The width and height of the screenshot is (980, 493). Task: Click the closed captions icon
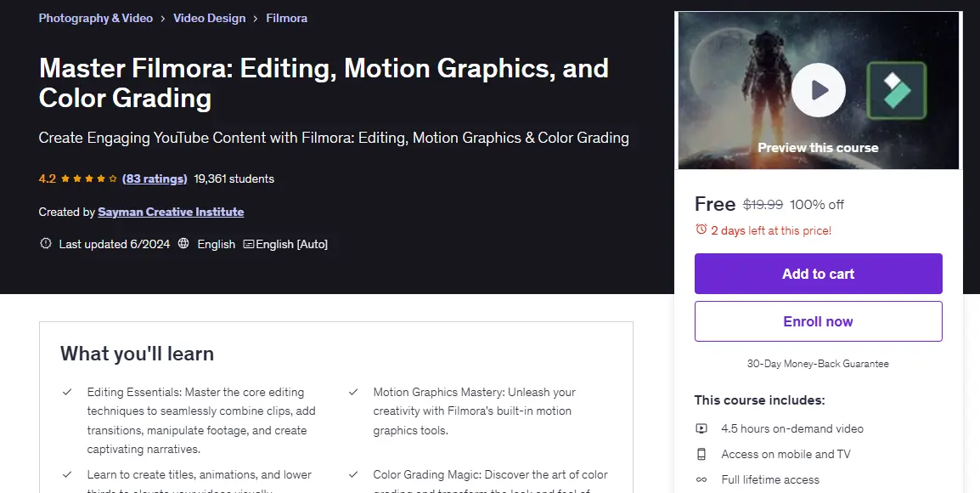coord(248,244)
